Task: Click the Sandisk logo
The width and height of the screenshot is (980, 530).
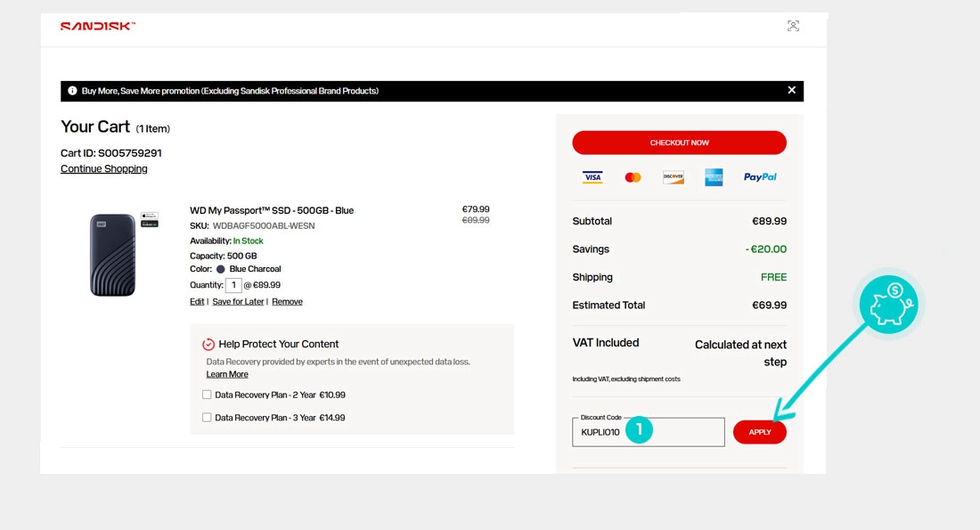Action: 97,26
